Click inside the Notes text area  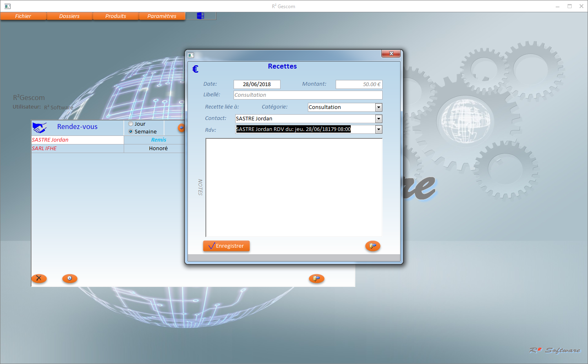point(294,187)
